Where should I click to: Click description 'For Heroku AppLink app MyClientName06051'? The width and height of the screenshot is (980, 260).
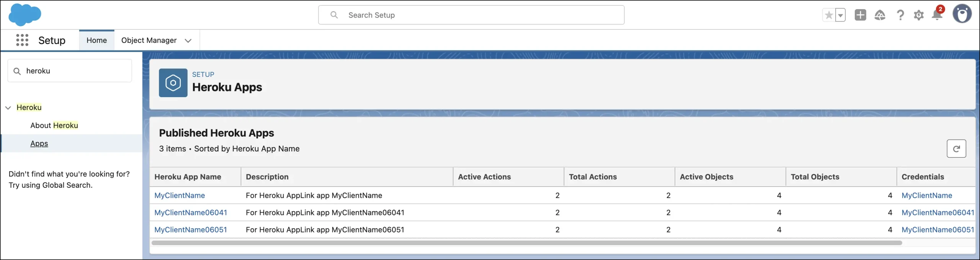[325, 230]
